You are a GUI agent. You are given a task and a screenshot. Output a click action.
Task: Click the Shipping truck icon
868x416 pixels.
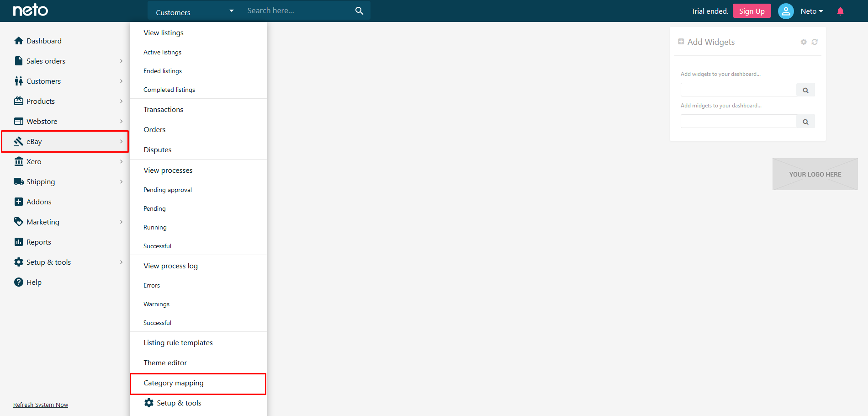[19, 181]
